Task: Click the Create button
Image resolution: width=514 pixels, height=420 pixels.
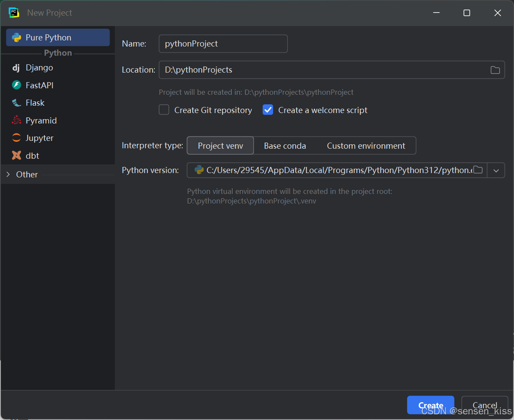Action: [x=431, y=405]
